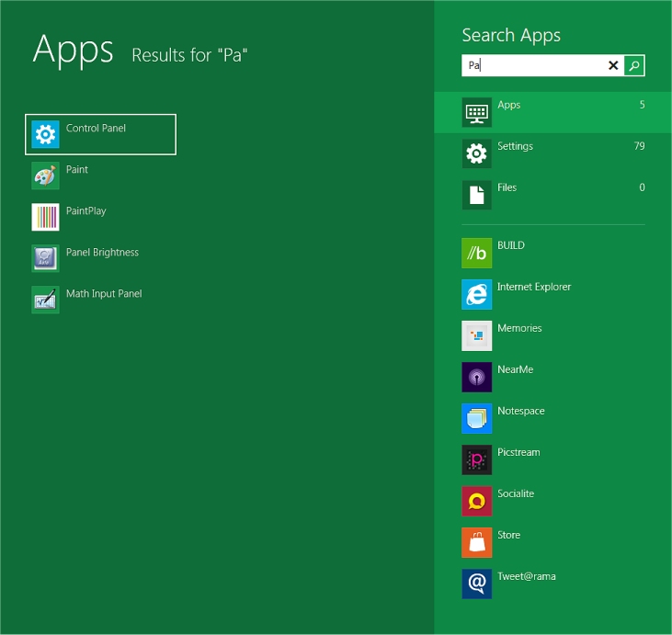The image size is (672, 635).
Task: Click the Memories label
Action: tap(519, 328)
